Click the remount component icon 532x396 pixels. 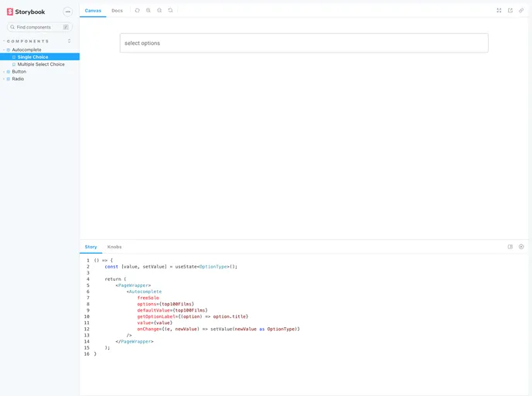[x=138, y=11]
